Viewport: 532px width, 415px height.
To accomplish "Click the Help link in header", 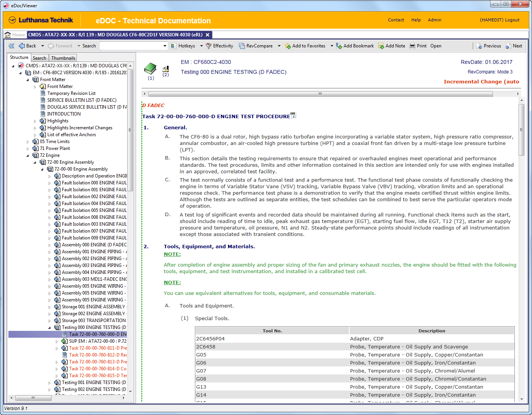I will [x=416, y=20].
